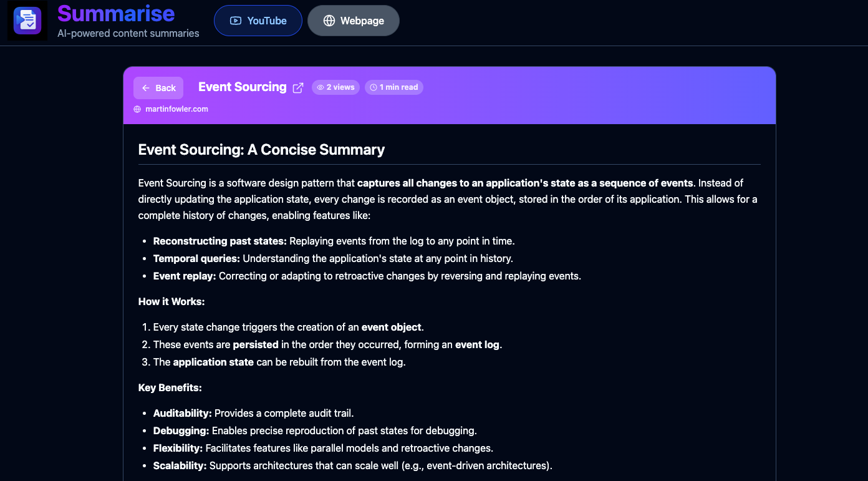
Task: Select the Webpage tab label
Action: pos(362,21)
